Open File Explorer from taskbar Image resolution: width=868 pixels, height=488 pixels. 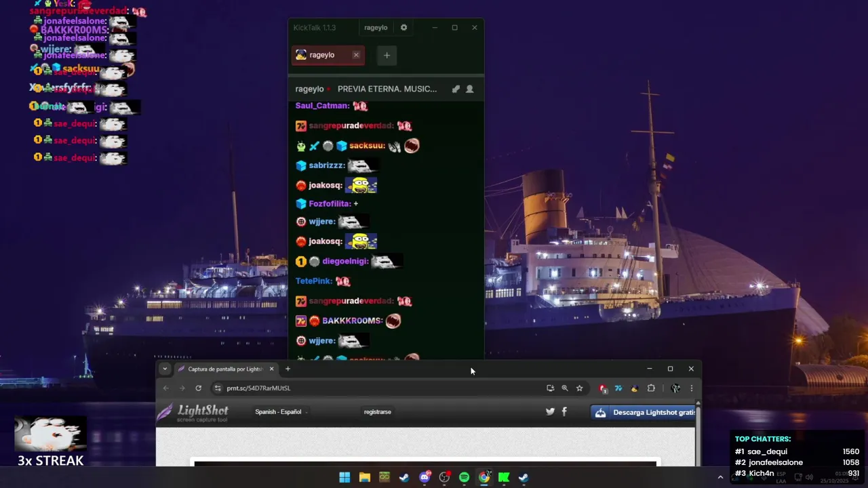pyautogui.click(x=365, y=478)
